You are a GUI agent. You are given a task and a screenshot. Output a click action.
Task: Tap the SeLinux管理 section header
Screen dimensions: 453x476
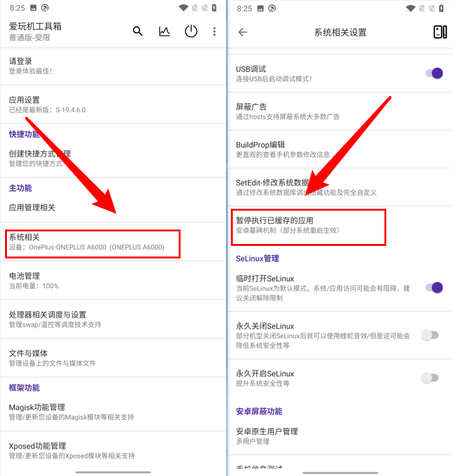257,258
